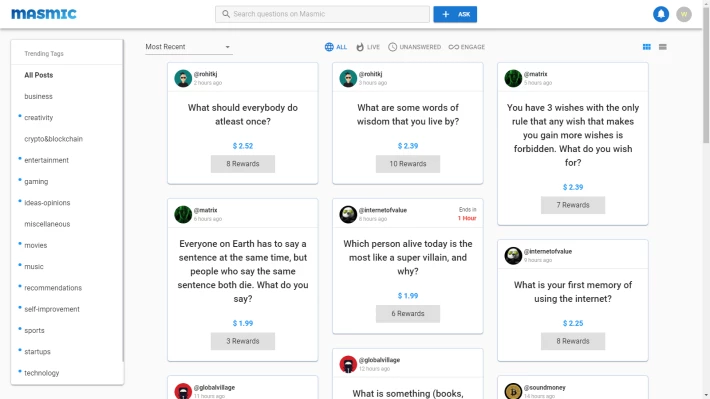This screenshot has width=710, height=399.
Task: Click internetofvalue avatar on 'super villain' card
Action: (x=348, y=214)
